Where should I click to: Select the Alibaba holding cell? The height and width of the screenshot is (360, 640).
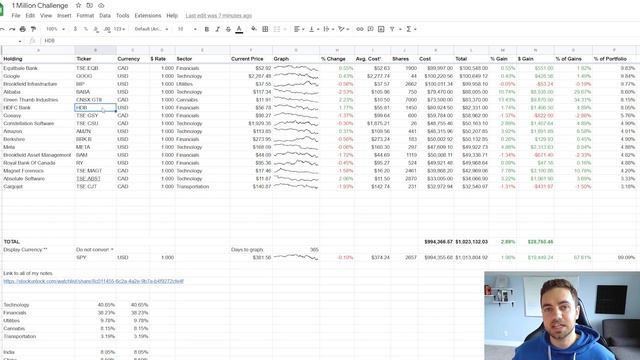(38, 92)
